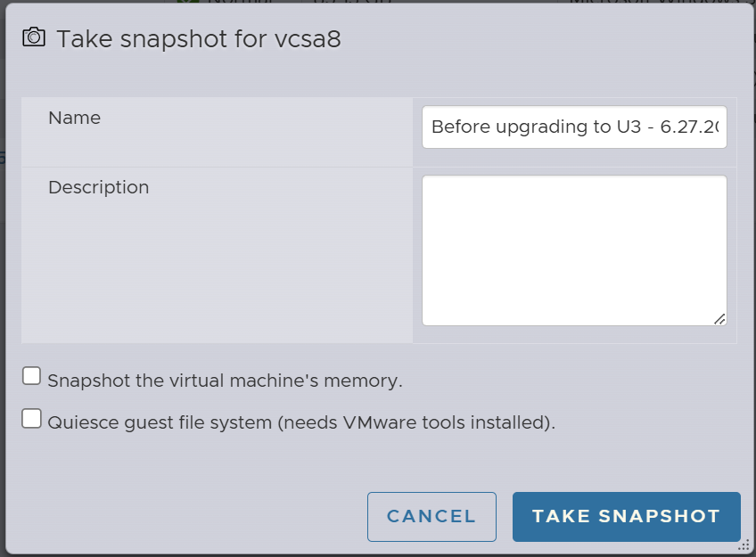Click the "Snapshot the virtual machine's memory" label
The width and height of the screenshot is (756, 557).
[225, 381]
